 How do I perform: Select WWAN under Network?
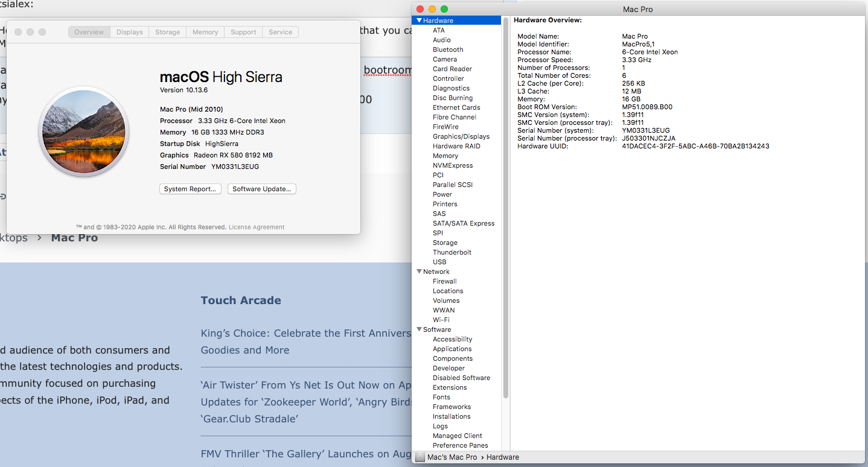(444, 310)
